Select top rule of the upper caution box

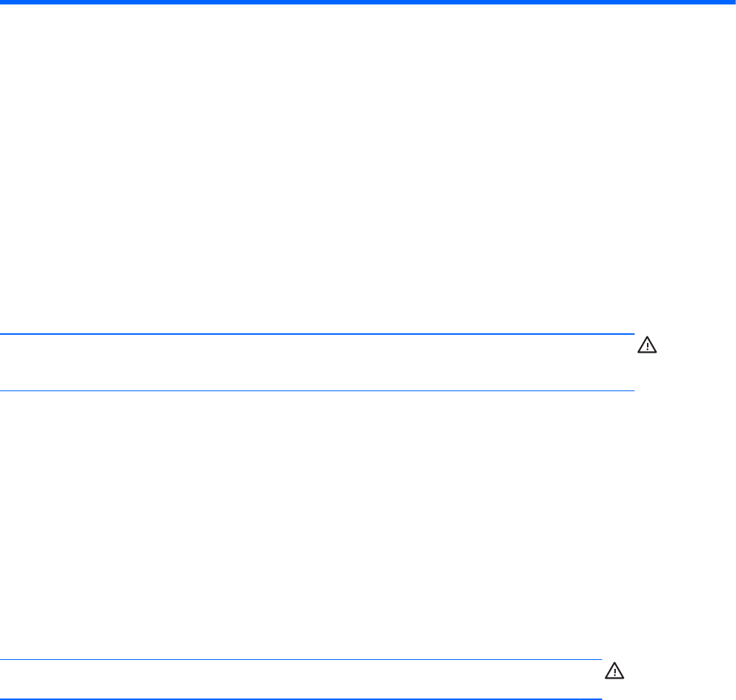click(x=318, y=334)
